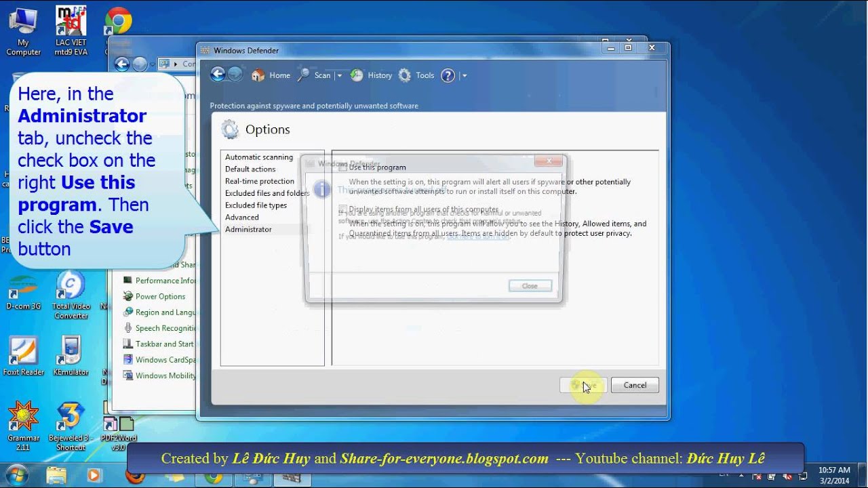Screen dimensions: 868x488
Task: Select LAC VIET mtd9 EVA desktop icon
Action: [71, 32]
